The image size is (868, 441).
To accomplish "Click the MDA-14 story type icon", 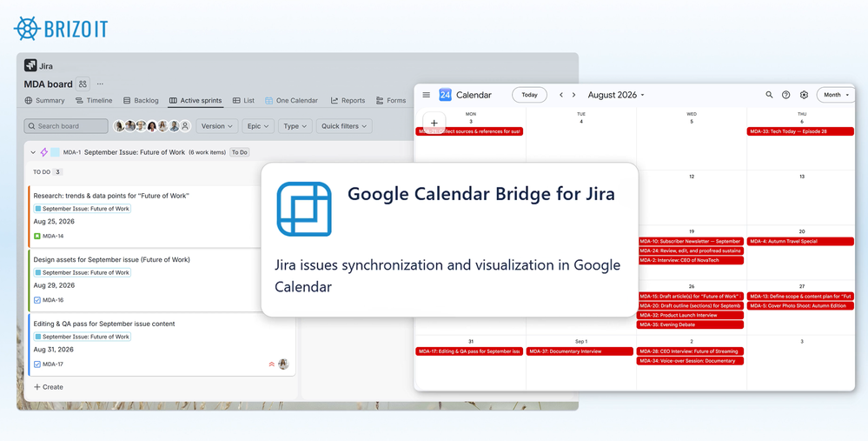I will [x=37, y=236].
